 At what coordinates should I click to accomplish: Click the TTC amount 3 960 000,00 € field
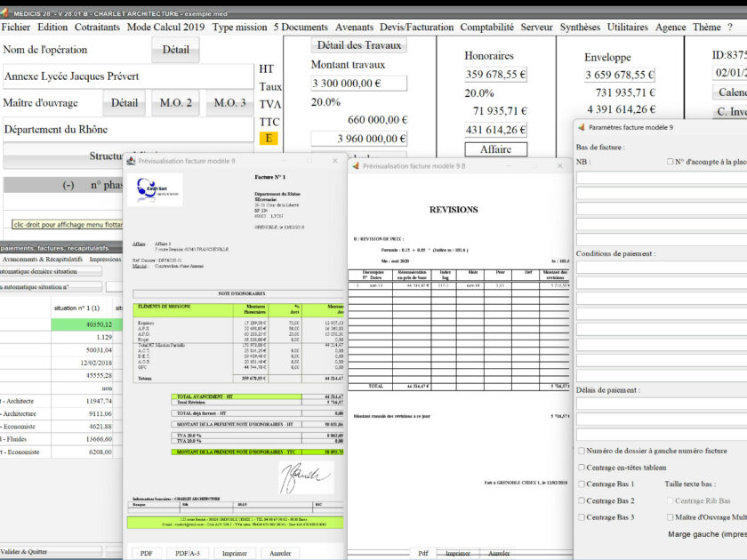coord(359,139)
